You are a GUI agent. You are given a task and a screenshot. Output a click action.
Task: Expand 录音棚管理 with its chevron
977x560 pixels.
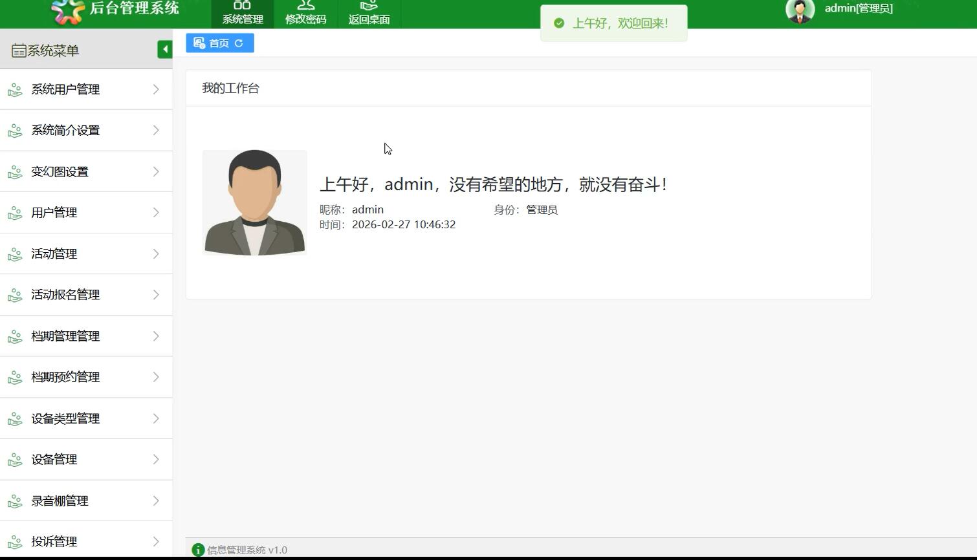156,501
